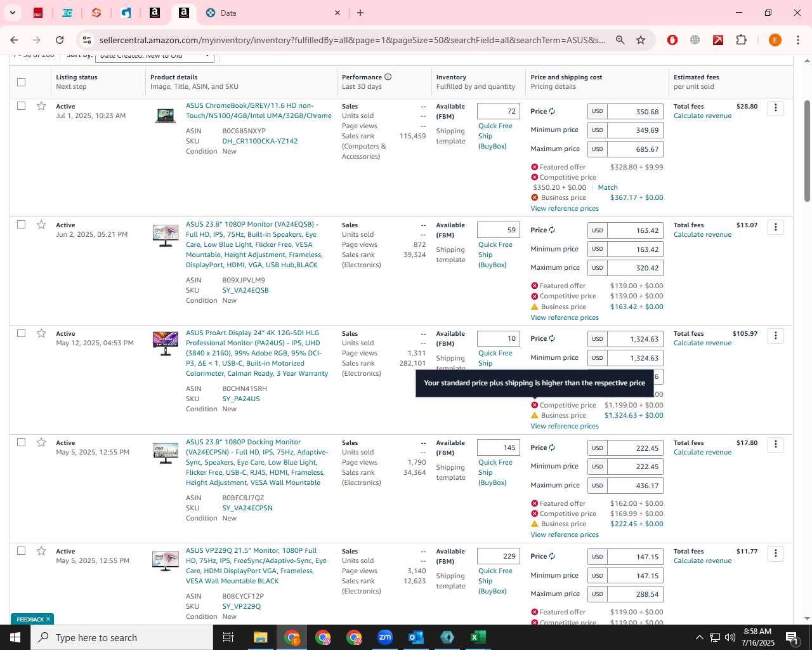Click Calculate revenue for VA24ECPSN row
The width and height of the screenshot is (812, 650).
pos(702,453)
